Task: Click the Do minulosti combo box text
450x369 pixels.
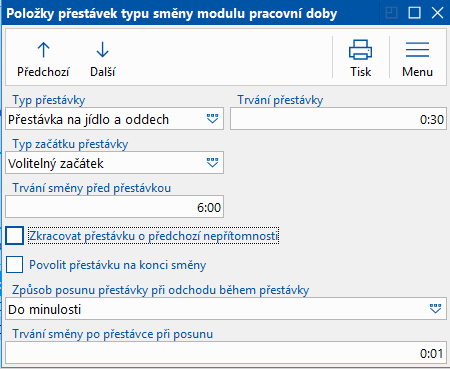Action: point(45,309)
